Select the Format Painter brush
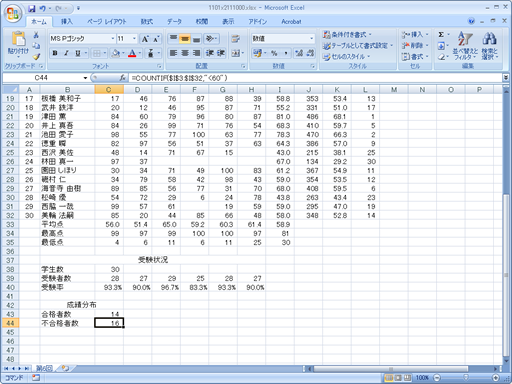 click(36, 57)
